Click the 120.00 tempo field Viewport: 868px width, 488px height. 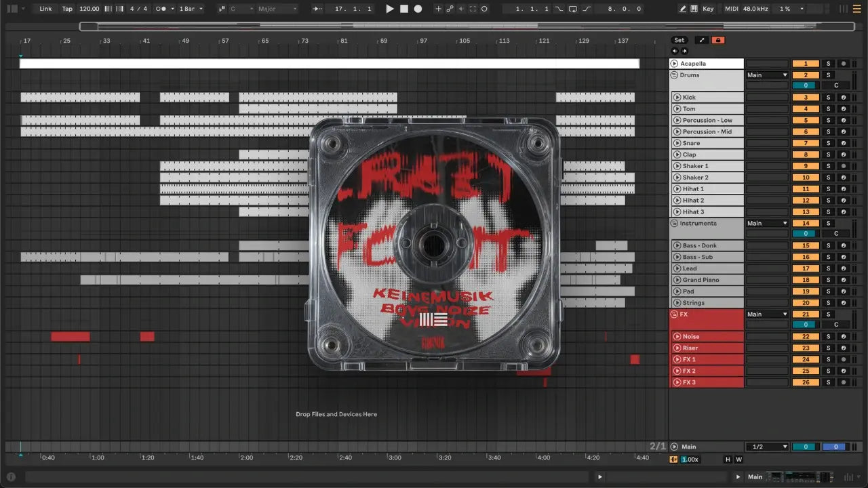pos(89,9)
